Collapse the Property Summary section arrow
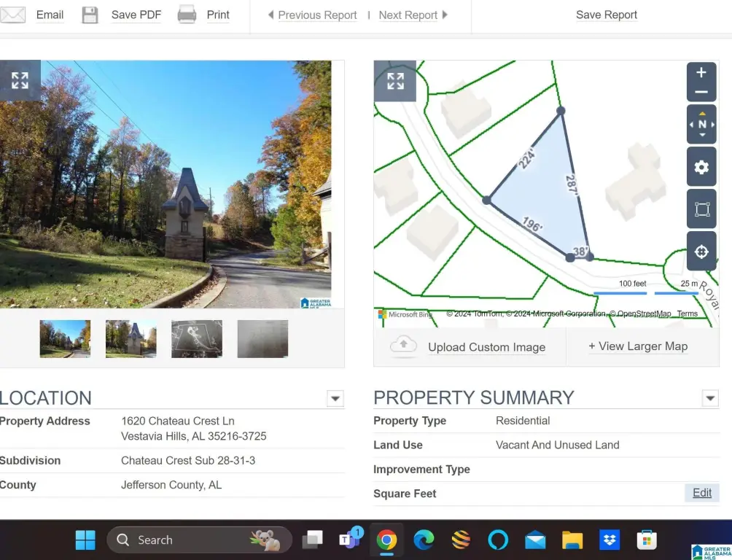Image resolution: width=732 pixels, height=560 pixels. point(709,398)
